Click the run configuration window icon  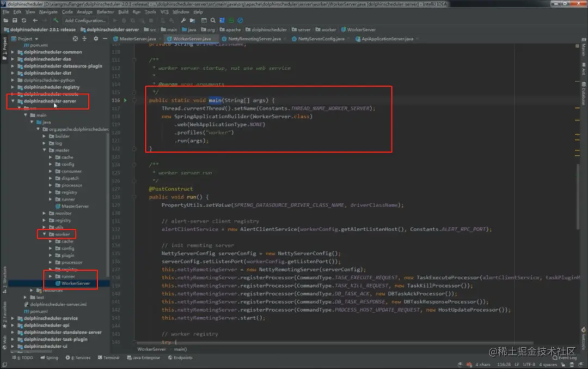point(204,20)
